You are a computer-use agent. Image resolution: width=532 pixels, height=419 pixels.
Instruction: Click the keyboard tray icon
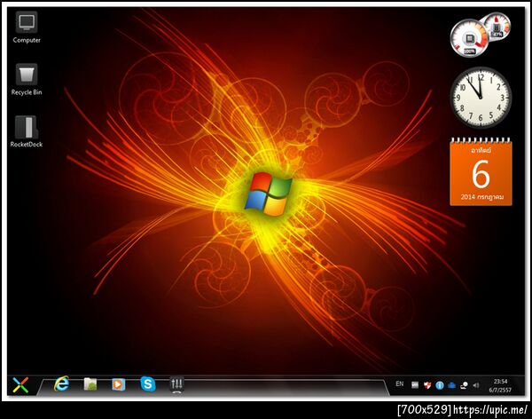point(415,385)
